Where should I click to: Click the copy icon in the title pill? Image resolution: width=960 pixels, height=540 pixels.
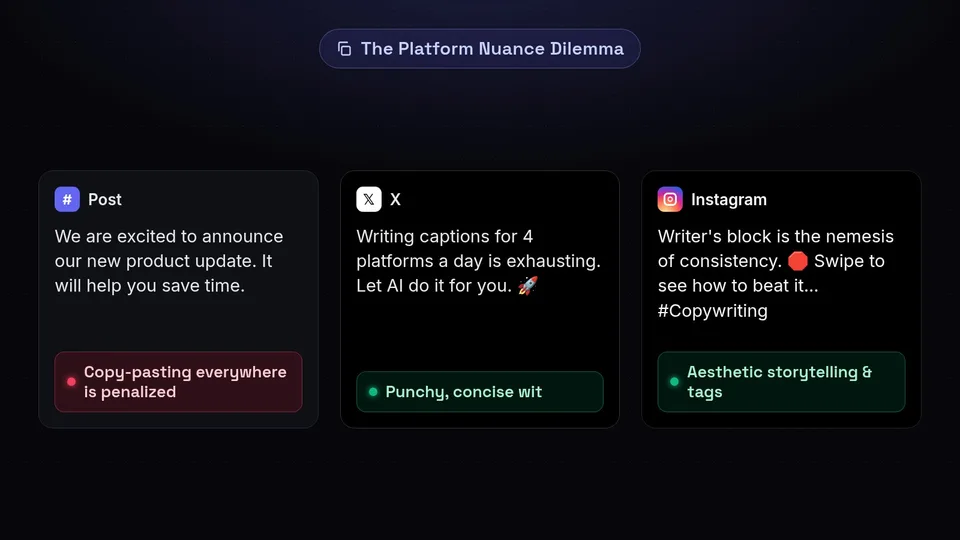pyautogui.click(x=345, y=49)
